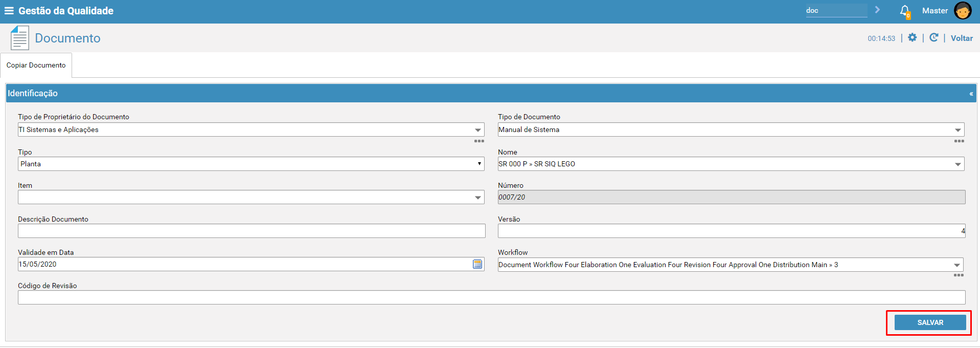Click the Descrição Documento input field
Viewport: 980px width, 348px height.
pyautogui.click(x=252, y=231)
